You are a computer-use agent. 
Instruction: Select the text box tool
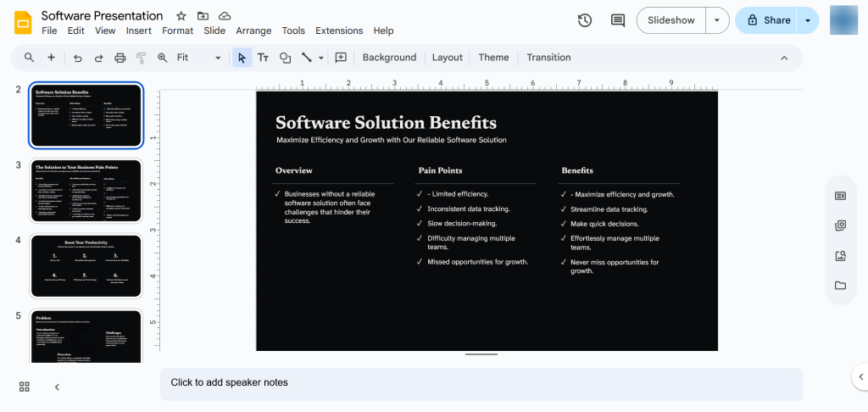click(x=263, y=58)
